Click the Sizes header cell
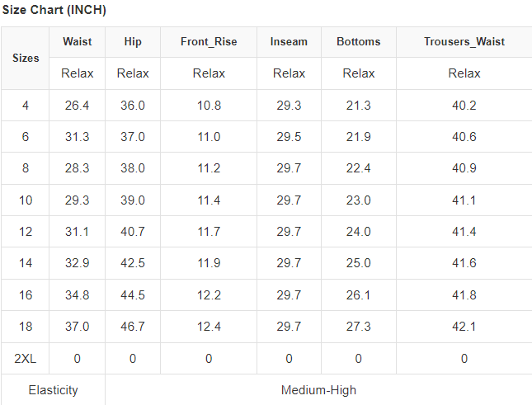532x405 pixels. [26, 59]
